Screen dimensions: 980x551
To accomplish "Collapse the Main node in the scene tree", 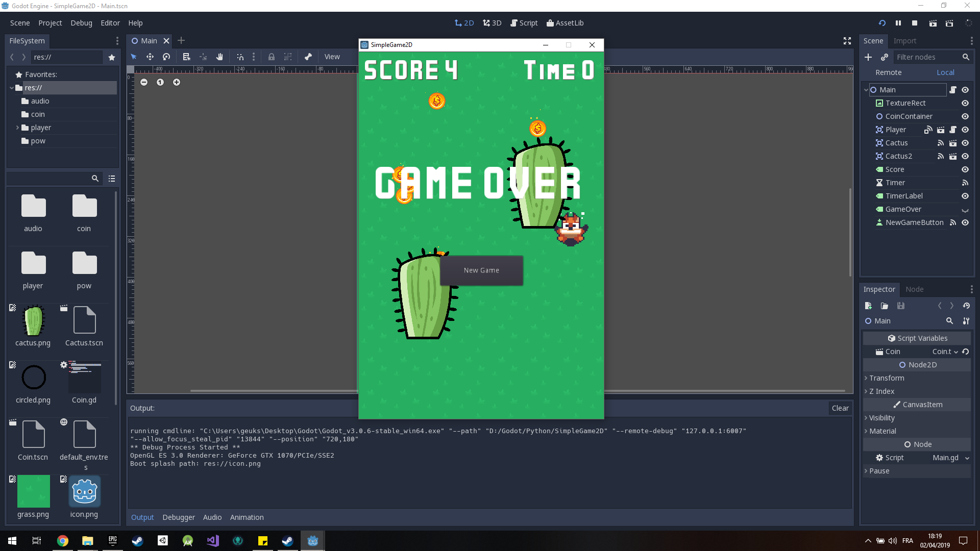I will pyautogui.click(x=866, y=89).
